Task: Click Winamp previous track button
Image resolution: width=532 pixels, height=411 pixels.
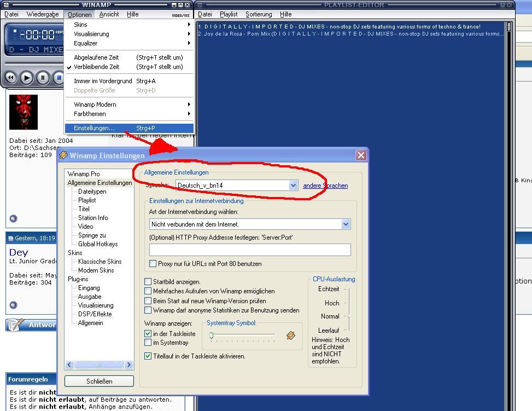Action: 11,78
